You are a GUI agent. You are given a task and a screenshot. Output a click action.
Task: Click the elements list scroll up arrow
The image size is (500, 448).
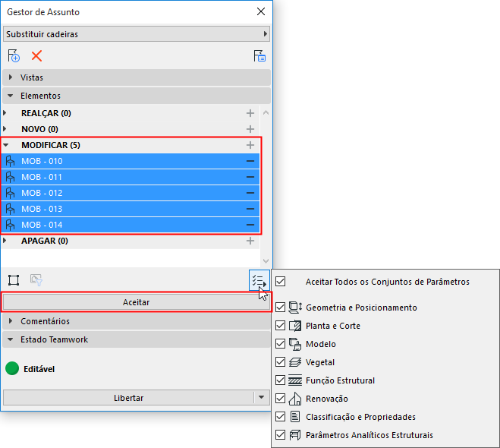(266, 112)
